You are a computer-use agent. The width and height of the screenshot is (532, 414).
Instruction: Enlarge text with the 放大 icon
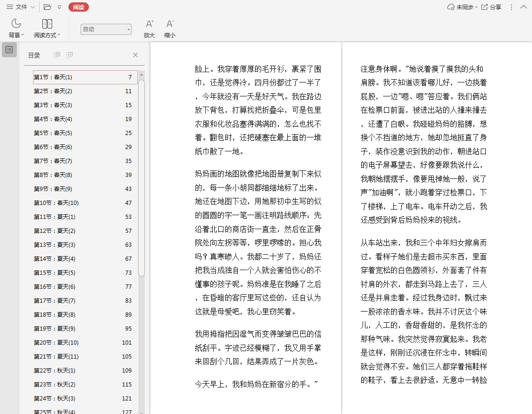[x=149, y=24]
